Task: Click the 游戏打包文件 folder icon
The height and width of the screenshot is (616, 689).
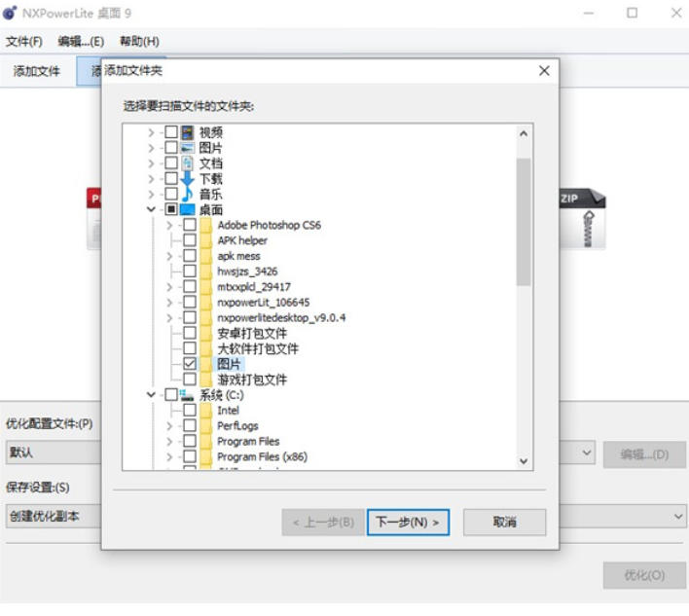Action: (205, 380)
